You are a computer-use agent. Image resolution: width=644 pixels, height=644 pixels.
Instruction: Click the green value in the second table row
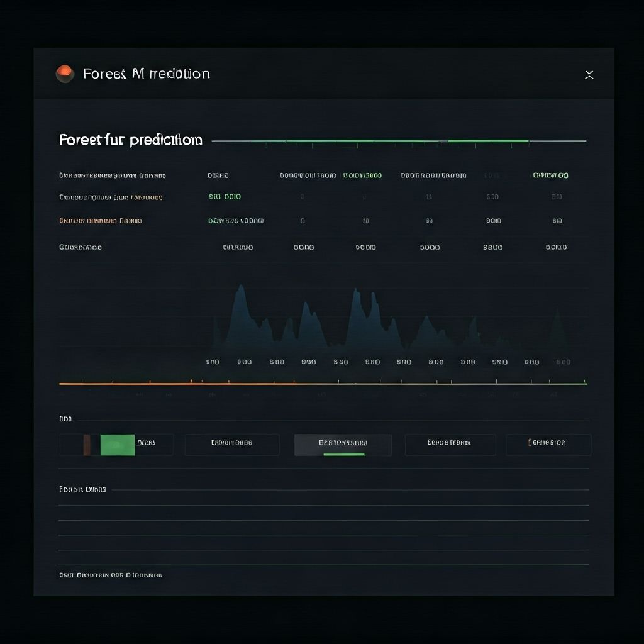pos(225,197)
